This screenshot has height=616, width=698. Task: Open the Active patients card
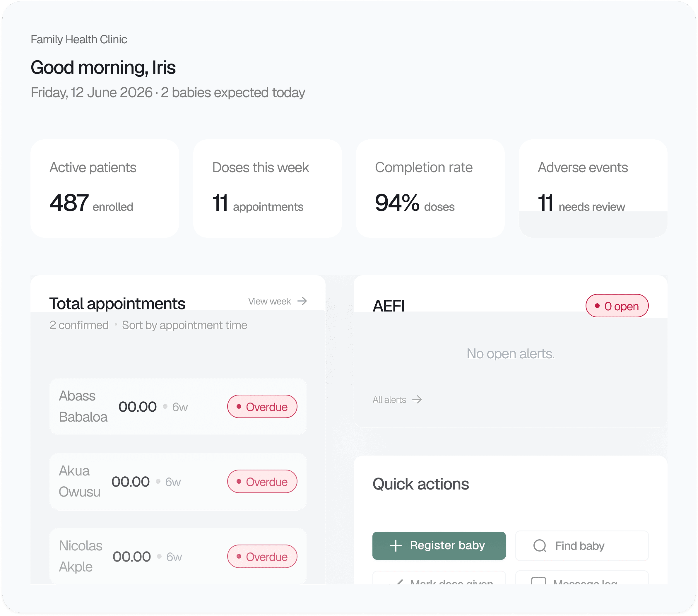click(105, 189)
